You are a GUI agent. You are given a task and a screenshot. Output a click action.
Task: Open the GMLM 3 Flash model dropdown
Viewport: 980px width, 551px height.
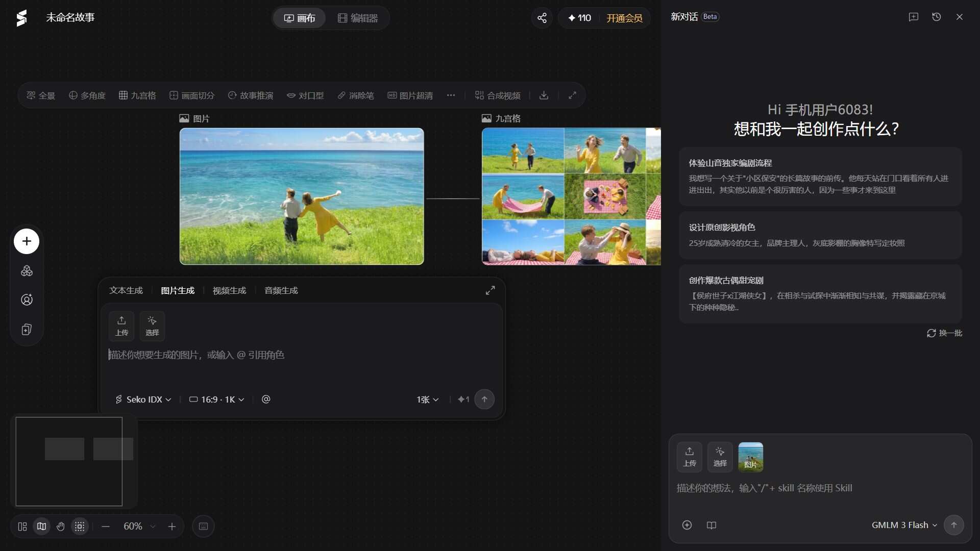pyautogui.click(x=904, y=525)
